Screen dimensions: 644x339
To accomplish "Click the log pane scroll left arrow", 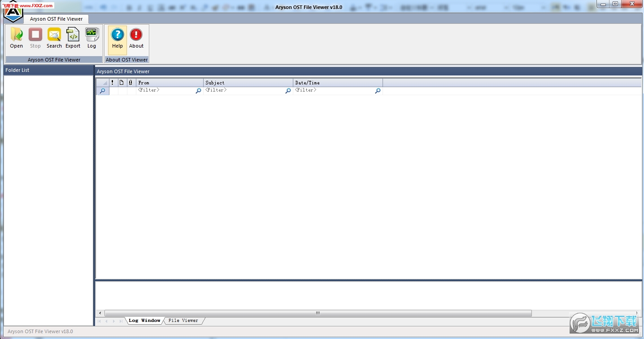I will (100, 313).
